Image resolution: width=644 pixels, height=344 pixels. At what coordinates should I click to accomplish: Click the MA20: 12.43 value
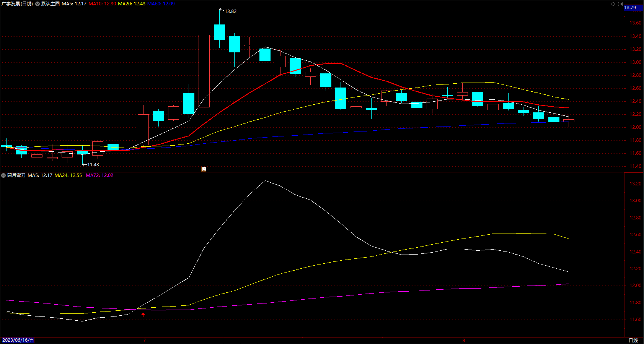coord(132,4)
